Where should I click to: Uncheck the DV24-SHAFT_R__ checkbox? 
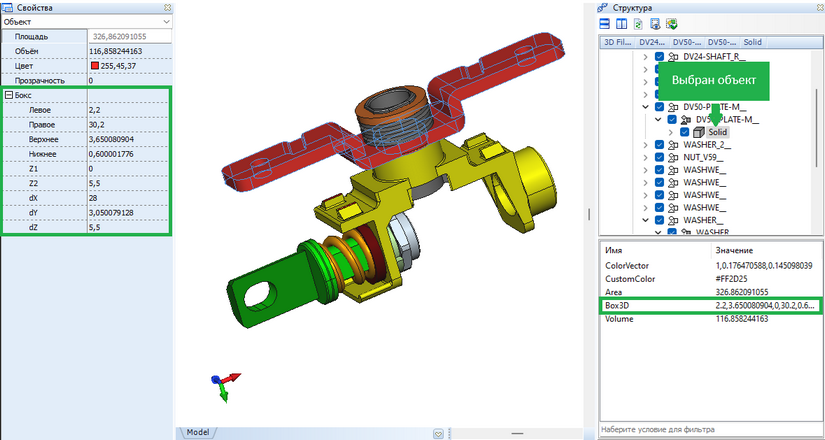[x=659, y=59]
